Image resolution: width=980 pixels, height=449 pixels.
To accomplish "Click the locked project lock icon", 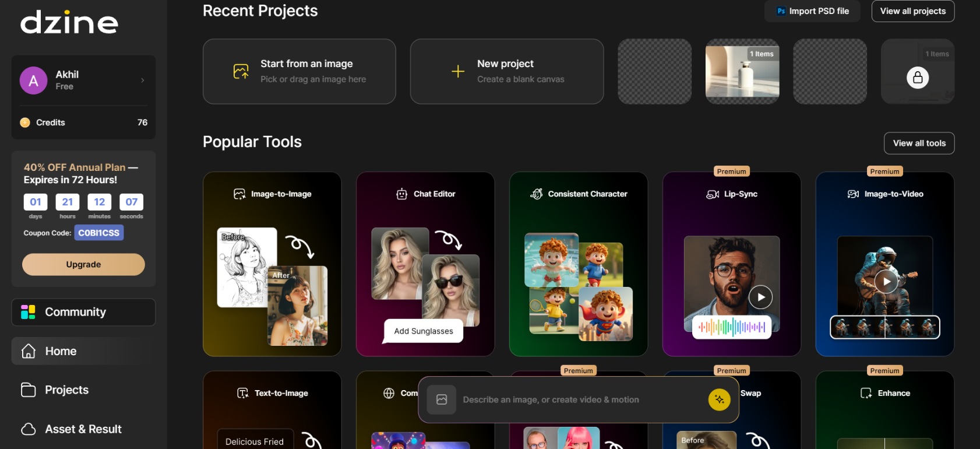I will [x=918, y=78].
